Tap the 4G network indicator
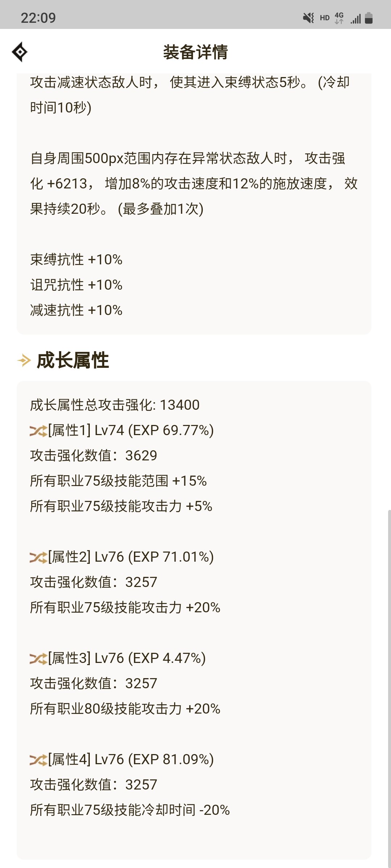 339,18
